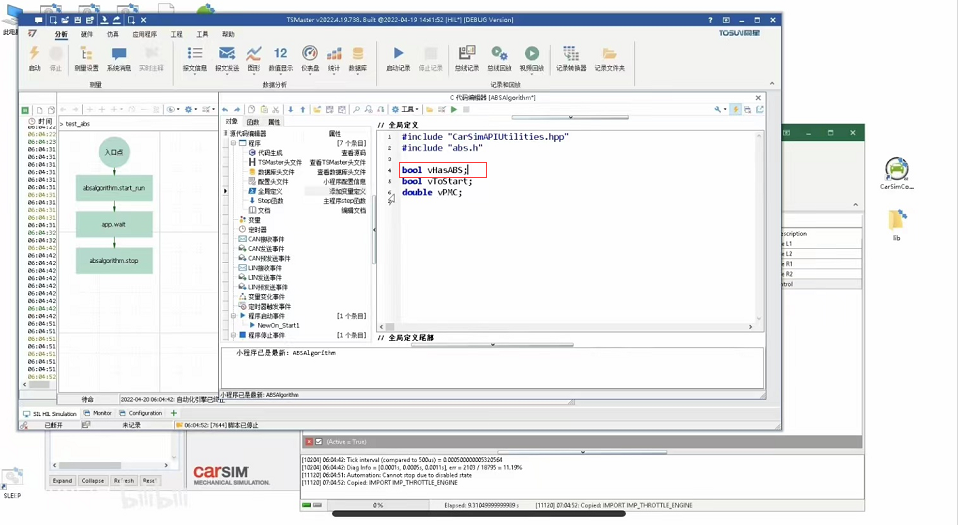Toggle the (Active = True) checkbox

tap(319, 441)
